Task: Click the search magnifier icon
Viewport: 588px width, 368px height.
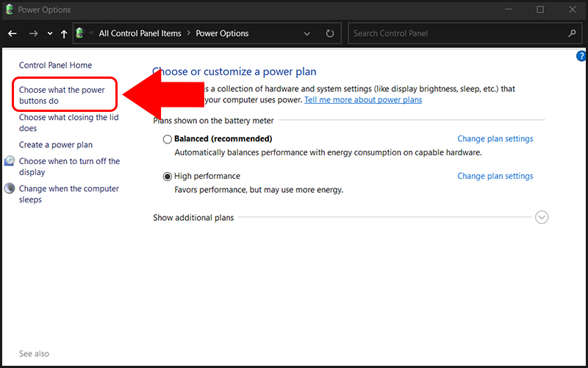Action: (572, 33)
